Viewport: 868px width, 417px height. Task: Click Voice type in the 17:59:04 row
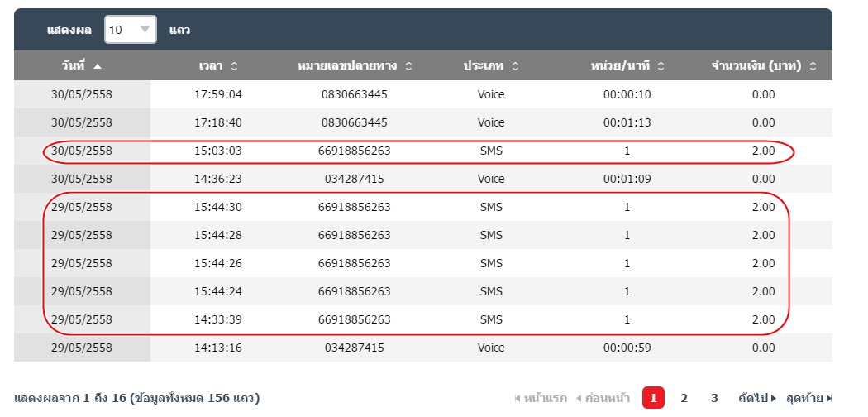(x=491, y=94)
